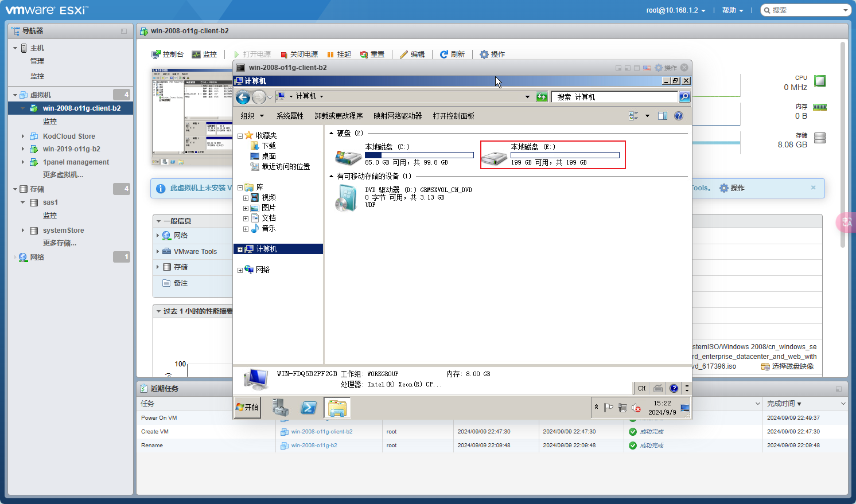Open 管理 under 主机 in navigator
This screenshot has width=856, height=504.
[x=37, y=61]
